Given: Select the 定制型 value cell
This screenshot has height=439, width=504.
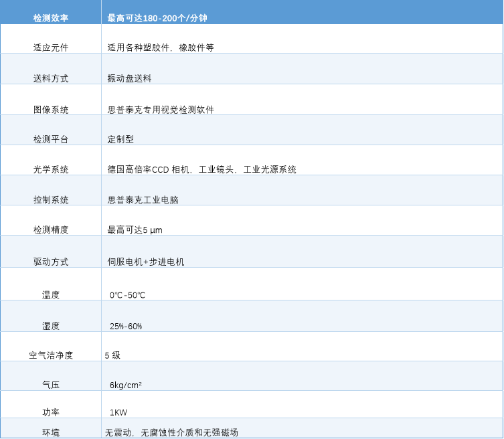Looking at the screenshot, I should click(120, 139).
